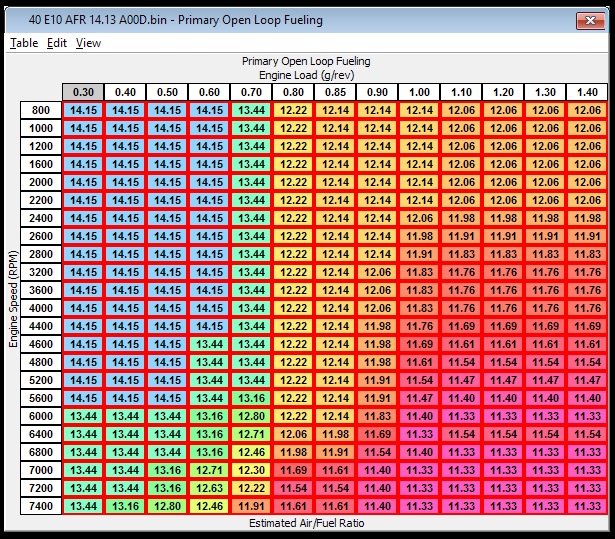Select the 800 RPM row header
The height and width of the screenshot is (539, 615).
(41, 110)
